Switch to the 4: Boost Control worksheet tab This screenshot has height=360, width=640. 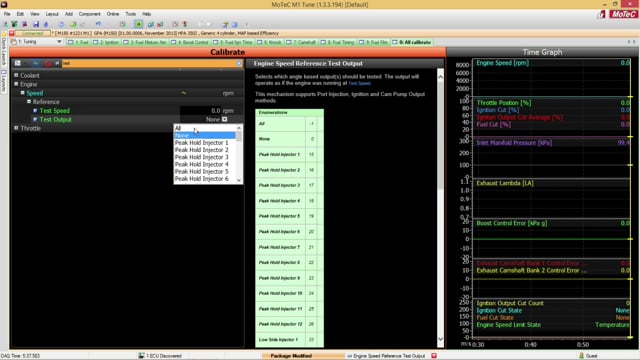coord(190,42)
